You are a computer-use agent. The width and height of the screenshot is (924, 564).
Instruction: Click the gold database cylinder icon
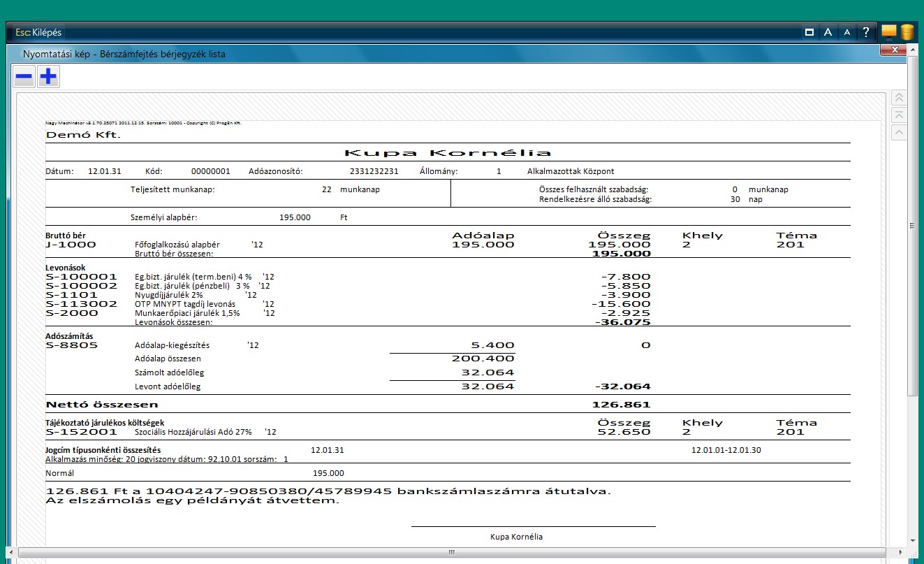point(907,31)
